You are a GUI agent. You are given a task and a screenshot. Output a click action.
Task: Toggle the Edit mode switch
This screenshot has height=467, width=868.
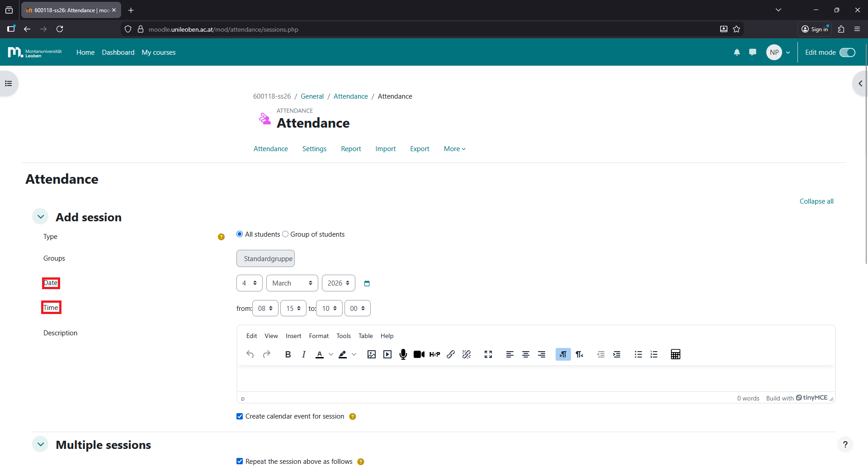(x=847, y=52)
